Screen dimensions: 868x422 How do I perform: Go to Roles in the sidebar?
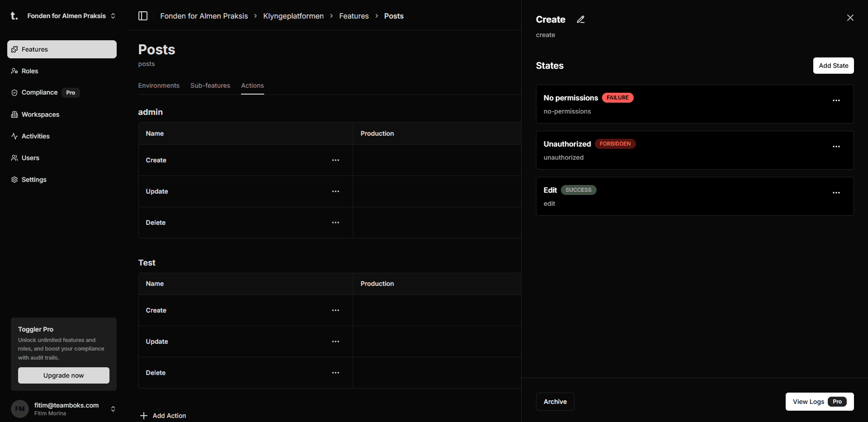(30, 71)
